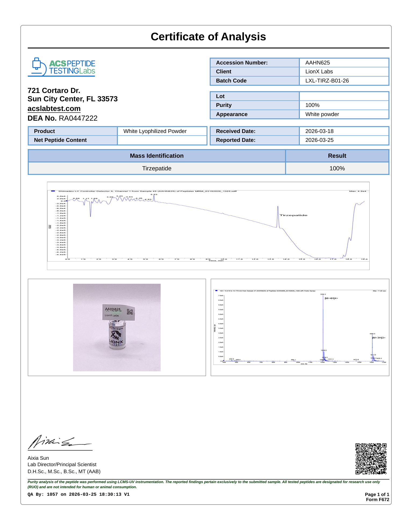The width and height of the screenshot is (411, 532).
Task: Select the accession number value "AAHN625"
Action: click(x=318, y=63)
